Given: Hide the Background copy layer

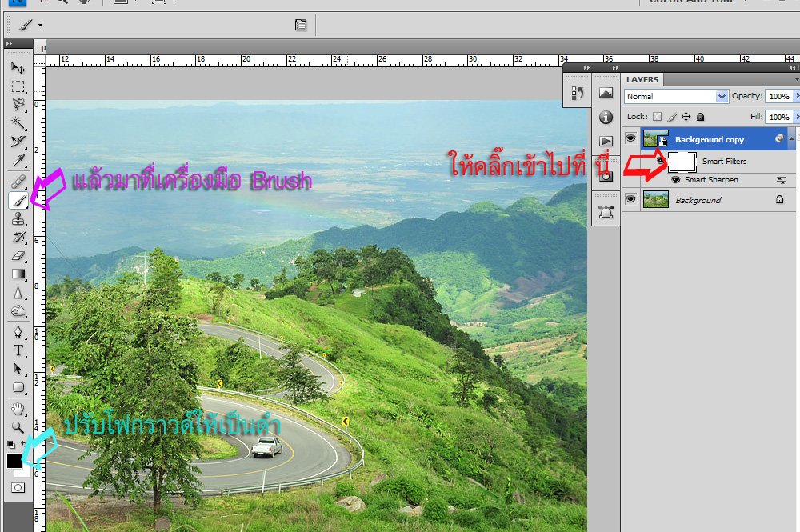Looking at the screenshot, I should [x=630, y=139].
